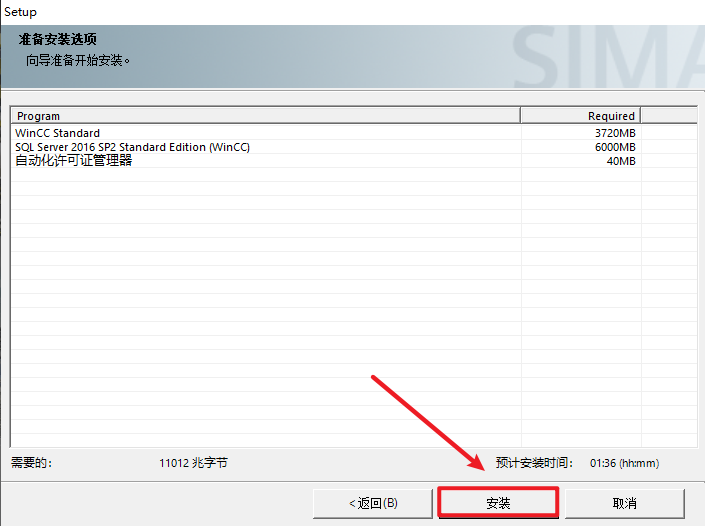The height and width of the screenshot is (526, 705).
Task: Click the 01:36 (hhmm) time estimate
Action: [x=624, y=463]
